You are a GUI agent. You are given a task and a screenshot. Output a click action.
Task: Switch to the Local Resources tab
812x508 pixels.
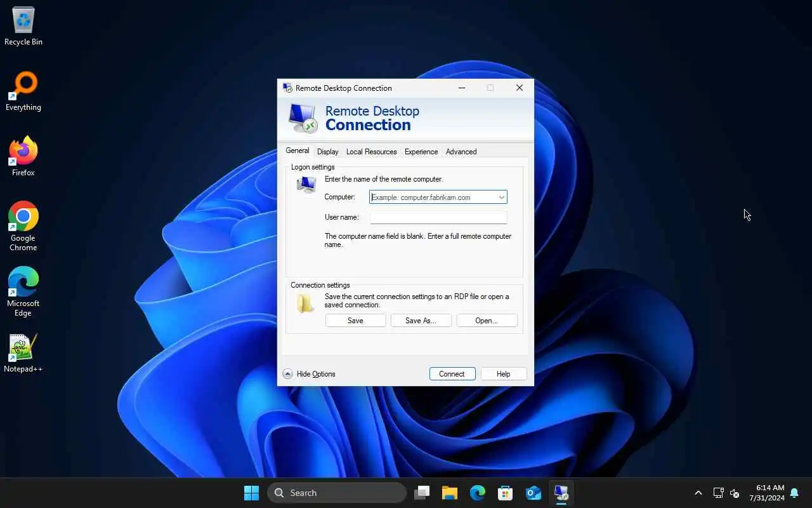point(371,152)
